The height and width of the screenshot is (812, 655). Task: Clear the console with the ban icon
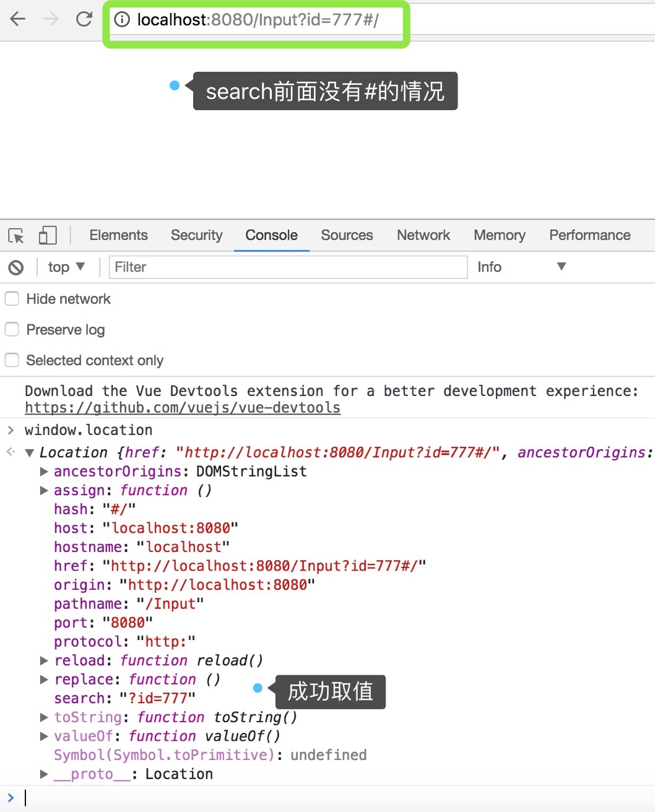pyautogui.click(x=16, y=267)
